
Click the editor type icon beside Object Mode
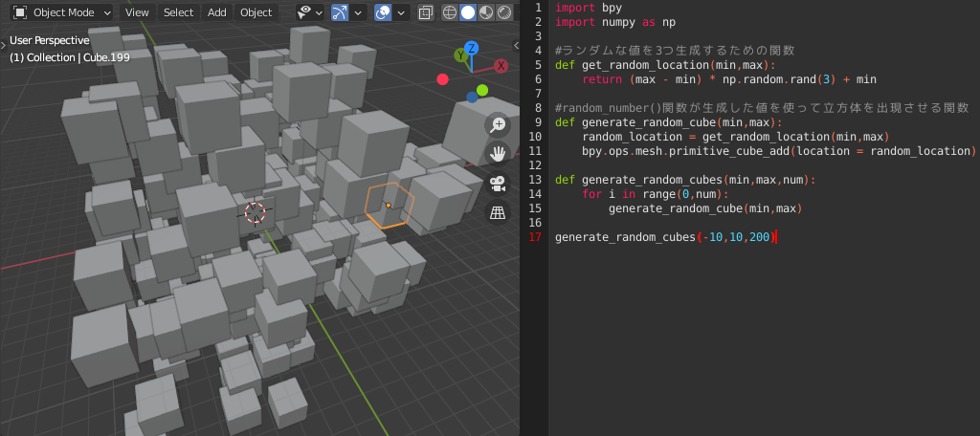(21, 11)
